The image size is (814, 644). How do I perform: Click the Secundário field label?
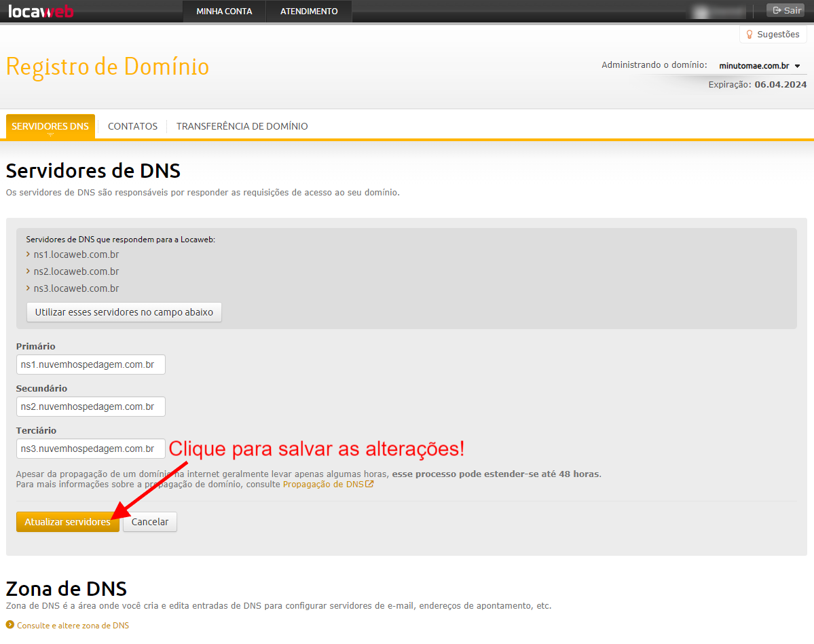click(x=41, y=388)
